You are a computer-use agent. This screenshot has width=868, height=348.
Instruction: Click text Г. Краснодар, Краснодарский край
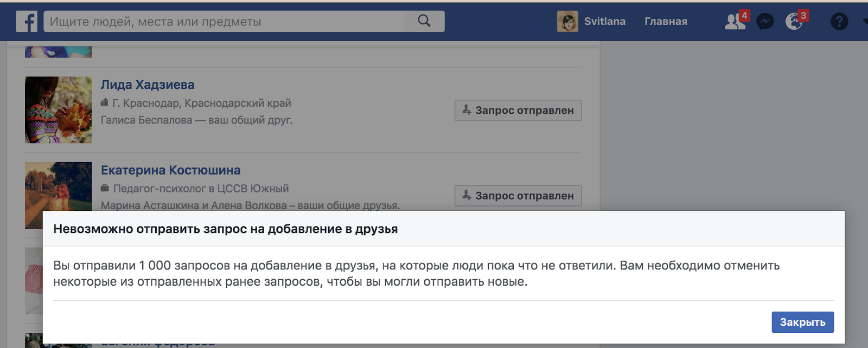(x=202, y=103)
